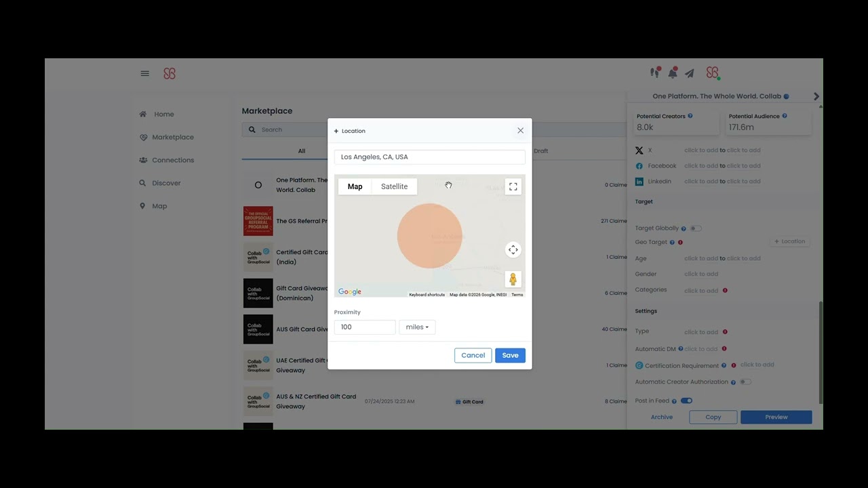
Task: Click the 'click to add' value for Categories
Action: click(x=701, y=291)
